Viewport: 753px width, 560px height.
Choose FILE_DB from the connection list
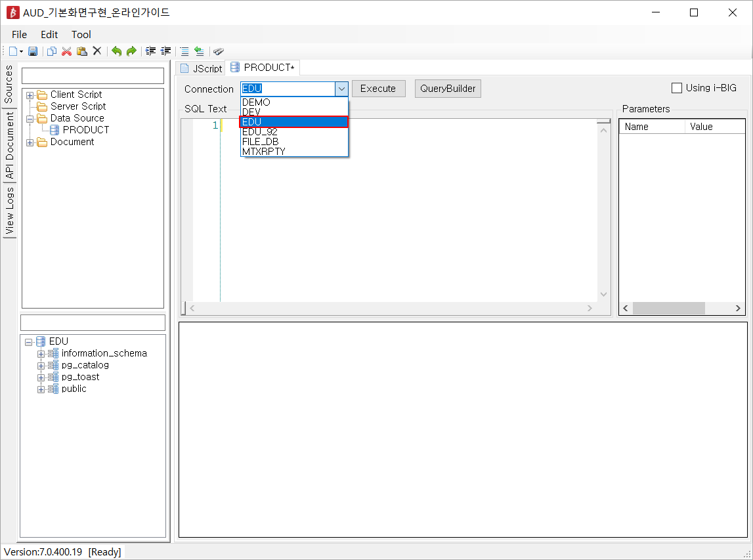pyautogui.click(x=294, y=142)
